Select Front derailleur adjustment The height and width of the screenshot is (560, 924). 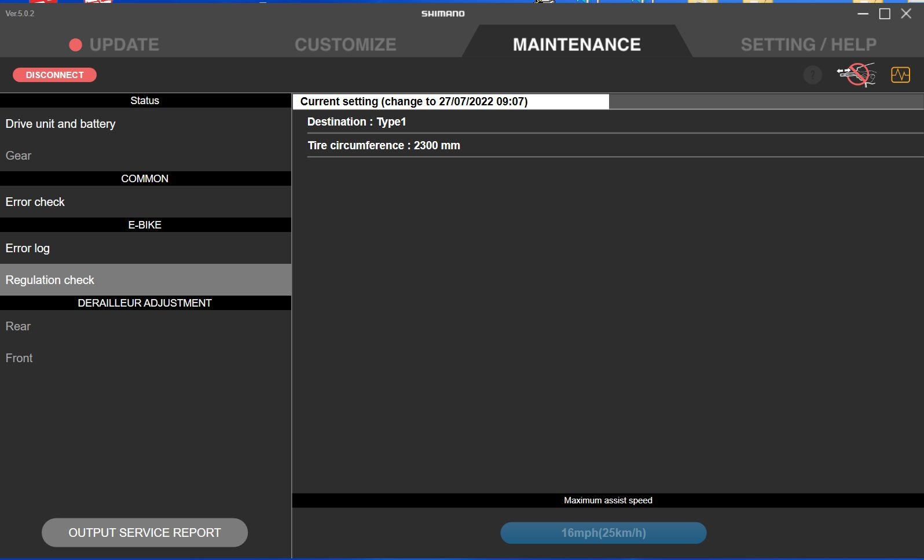tap(145, 358)
